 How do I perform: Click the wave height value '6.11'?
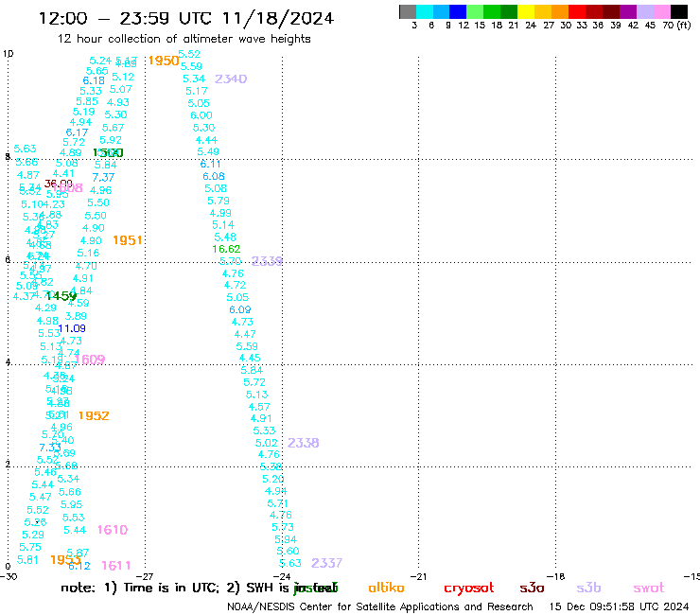tap(210, 165)
